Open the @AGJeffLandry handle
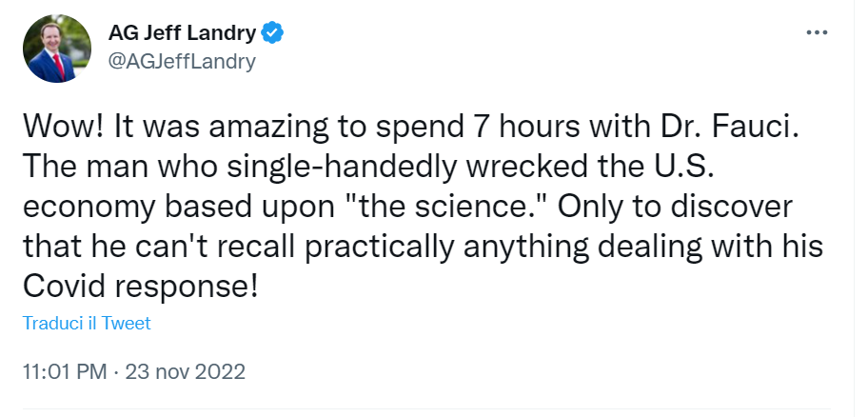The height and width of the screenshot is (417, 868). coord(183,60)
